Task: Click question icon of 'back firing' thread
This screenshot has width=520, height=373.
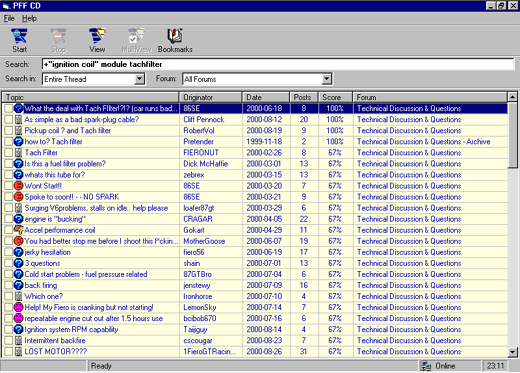Action: click(18, 285)
